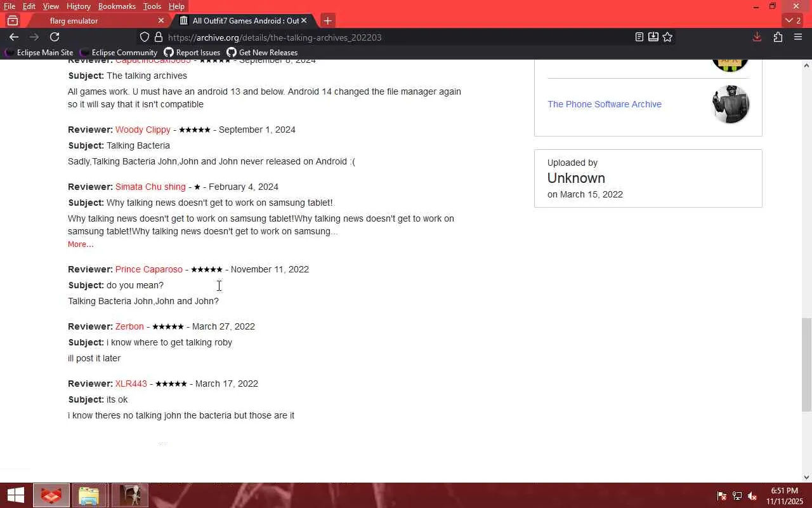This screenshot has height=508, width=812.
Task: Open the Action Center flag tray icon
Action: point(722,496)
